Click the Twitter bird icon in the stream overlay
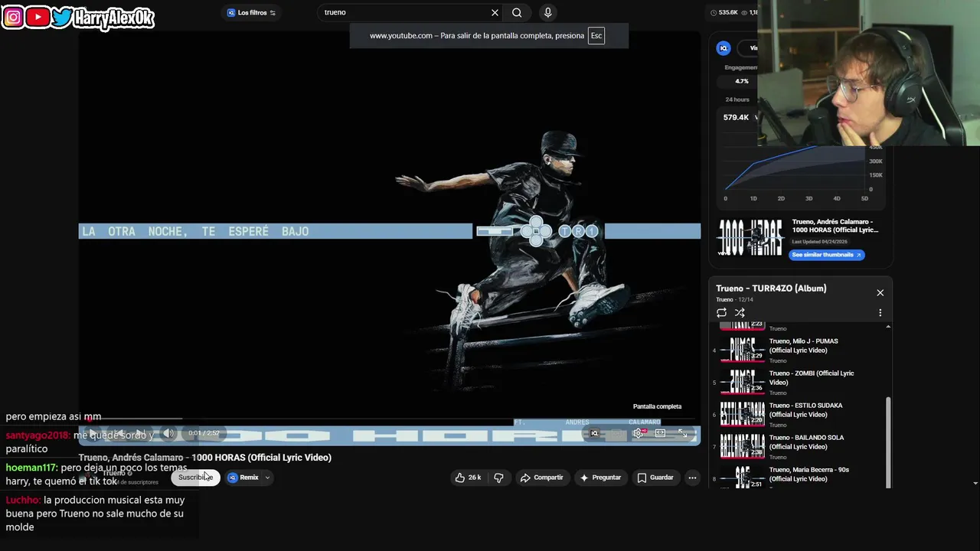Screen dimensions: 980x551 [63, 16]
